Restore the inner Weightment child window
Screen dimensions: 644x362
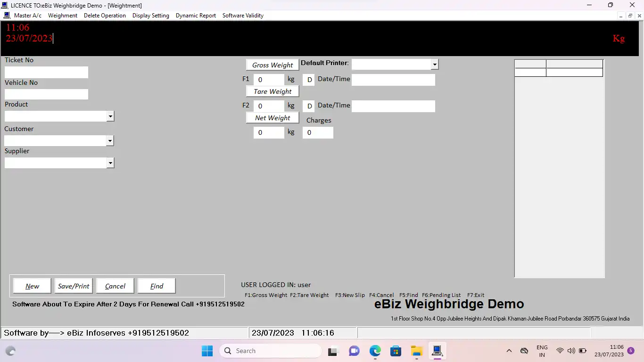[x=630, y=16]
